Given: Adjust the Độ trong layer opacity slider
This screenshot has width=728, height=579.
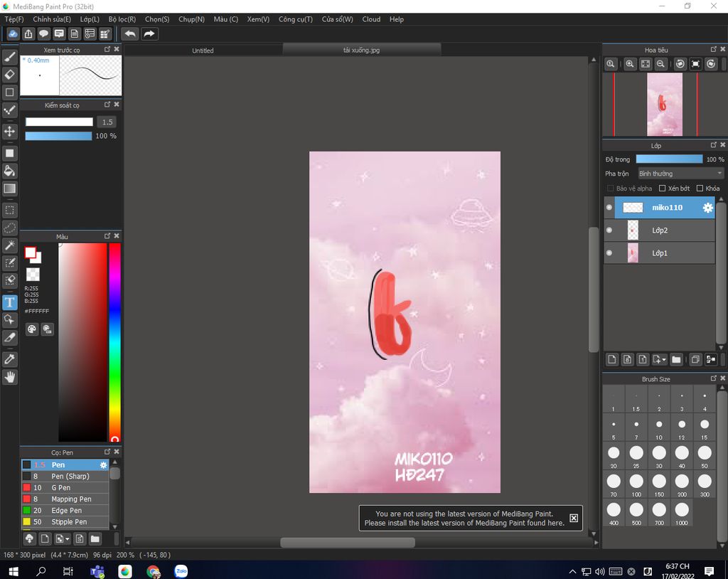Looking at the screenshot, I should [669, 159].
